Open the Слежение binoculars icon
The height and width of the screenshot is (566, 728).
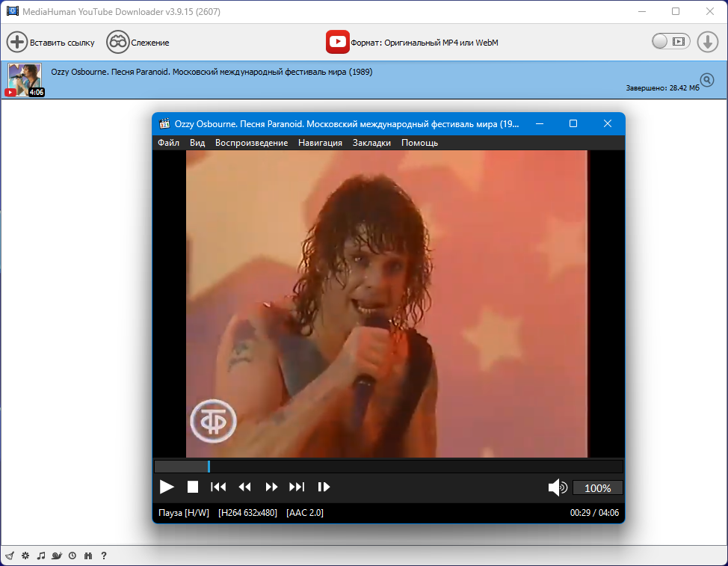pyautogui.click(x=117, y=43)
